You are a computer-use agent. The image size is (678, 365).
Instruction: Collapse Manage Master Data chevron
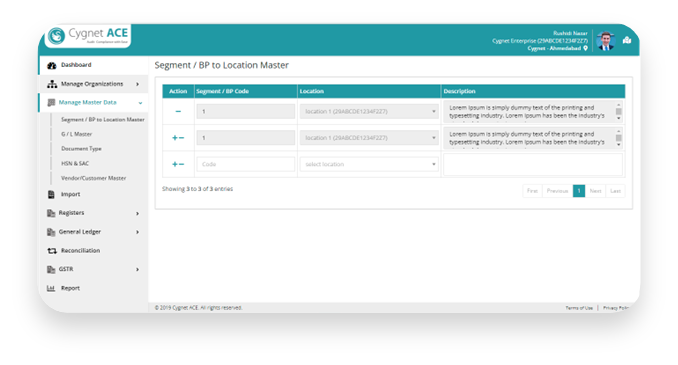tap(140, 103)
